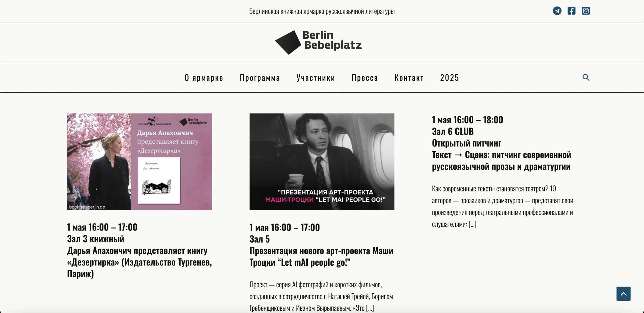Open the Программа menu item
This screenshot has height=313, width=644.
pos(260,77)
